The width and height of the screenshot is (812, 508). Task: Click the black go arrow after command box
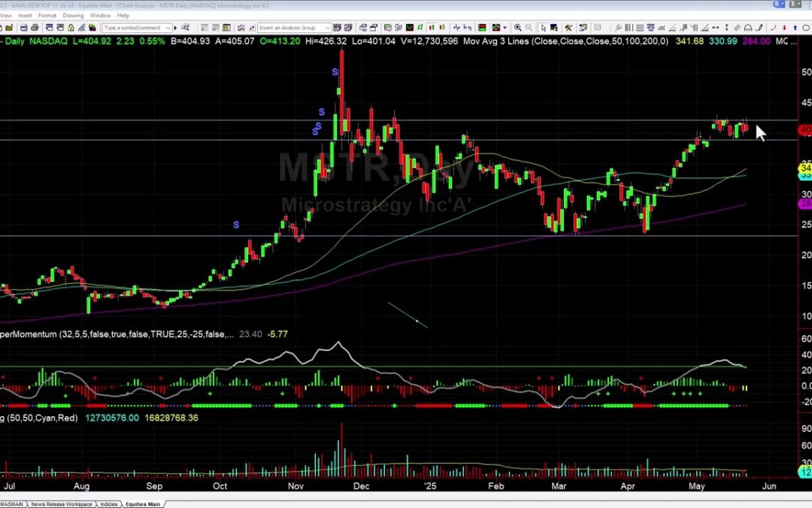175,28
